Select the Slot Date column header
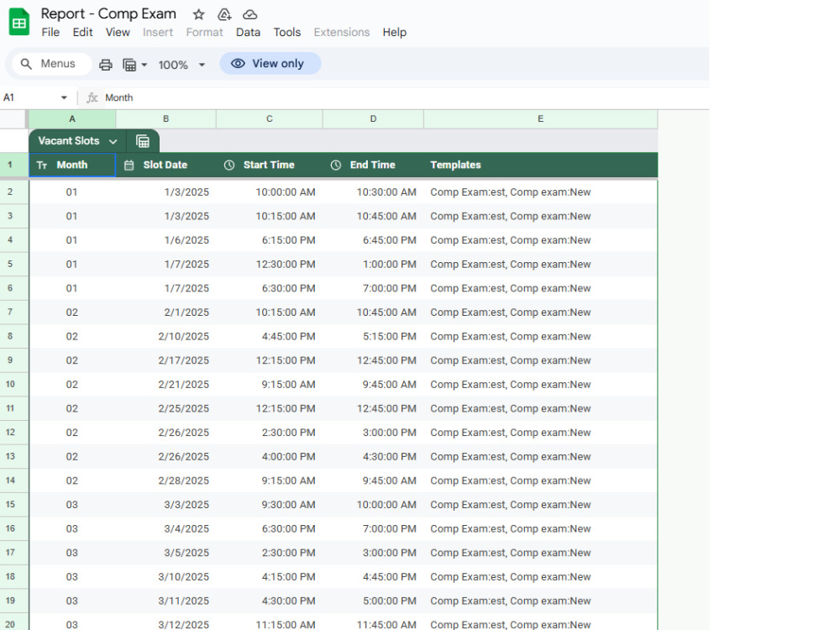 click(x=166, y=165)
